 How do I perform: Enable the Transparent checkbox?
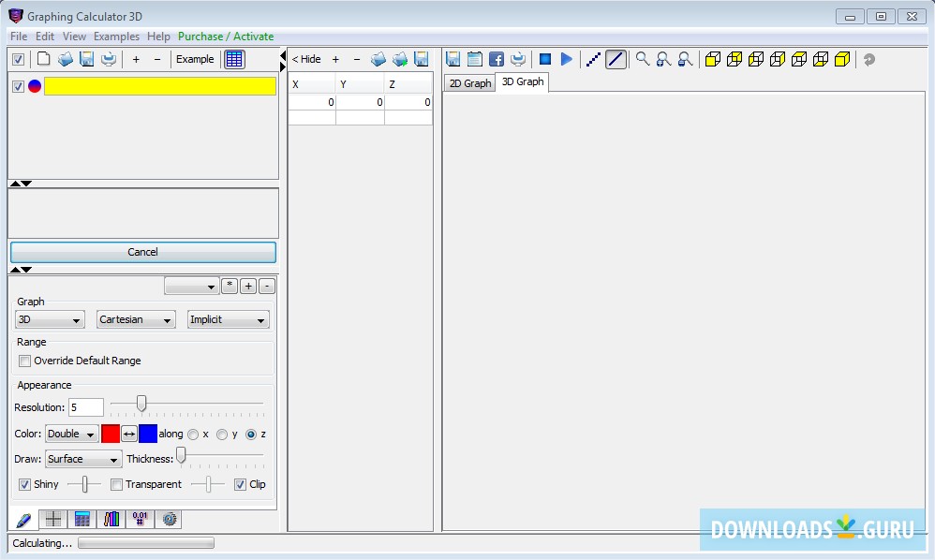pyautogui.click(x=116, y=484)
